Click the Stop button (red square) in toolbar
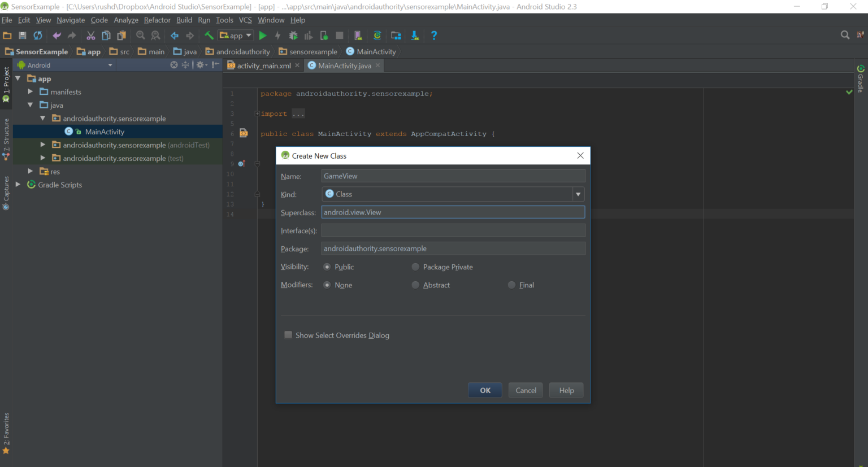The height and width of the screenshot is (467, 868). coord(339,35)
